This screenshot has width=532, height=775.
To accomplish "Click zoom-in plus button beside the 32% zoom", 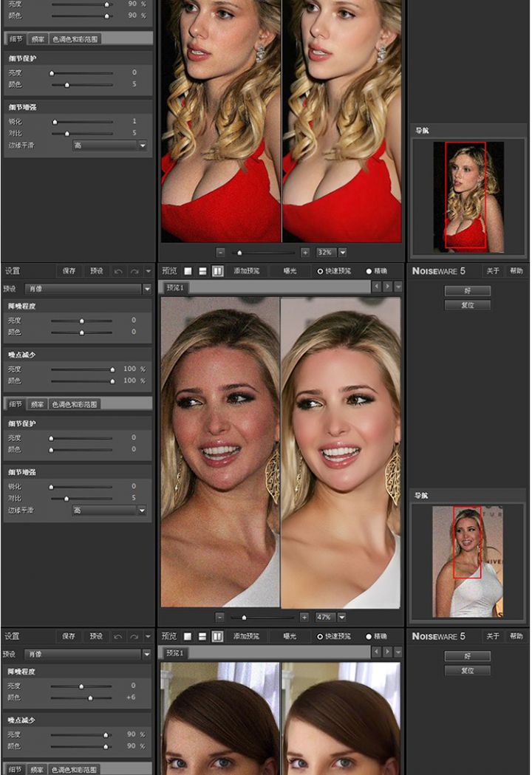I will point(304,252).
